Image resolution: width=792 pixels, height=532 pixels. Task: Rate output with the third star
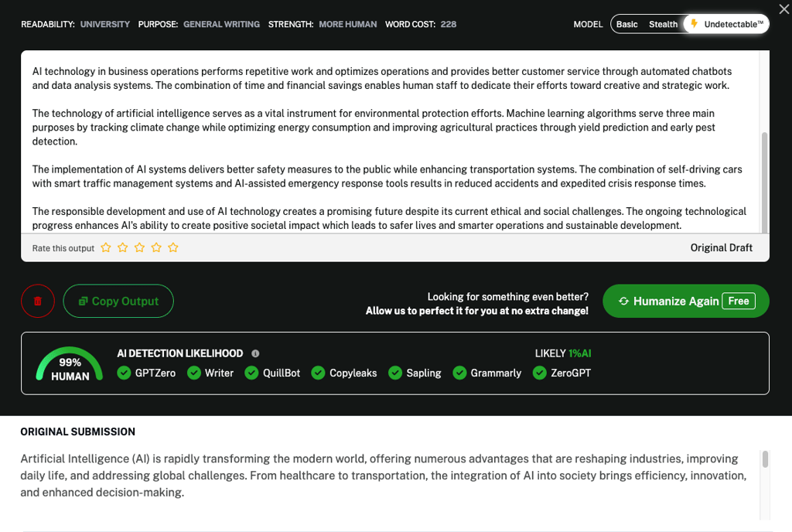click(139, 247)
